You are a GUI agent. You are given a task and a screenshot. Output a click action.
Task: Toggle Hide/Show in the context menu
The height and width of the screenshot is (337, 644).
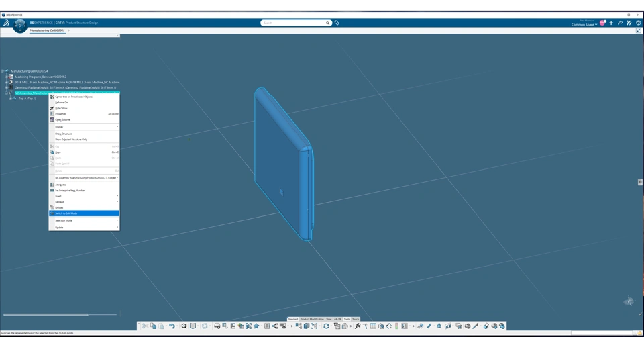tap(62, 108)
